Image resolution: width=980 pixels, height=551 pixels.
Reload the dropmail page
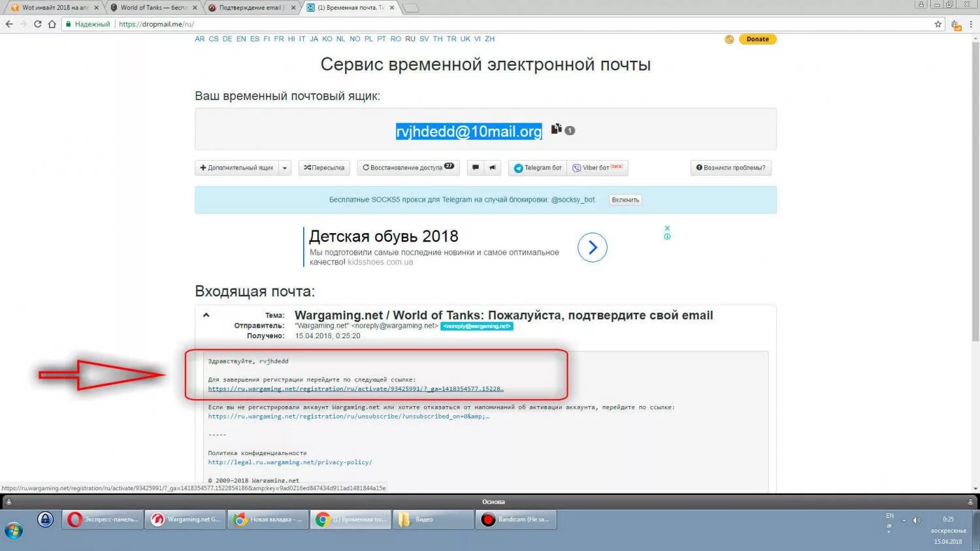38,24
